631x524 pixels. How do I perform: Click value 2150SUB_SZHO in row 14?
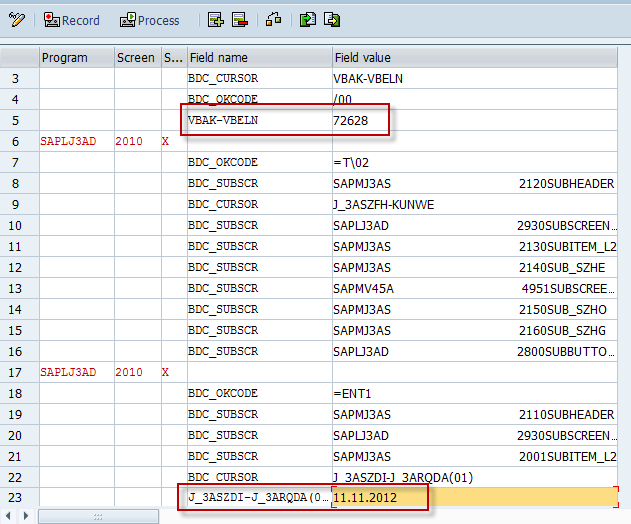pyautogui.click(x=562, y=309)
